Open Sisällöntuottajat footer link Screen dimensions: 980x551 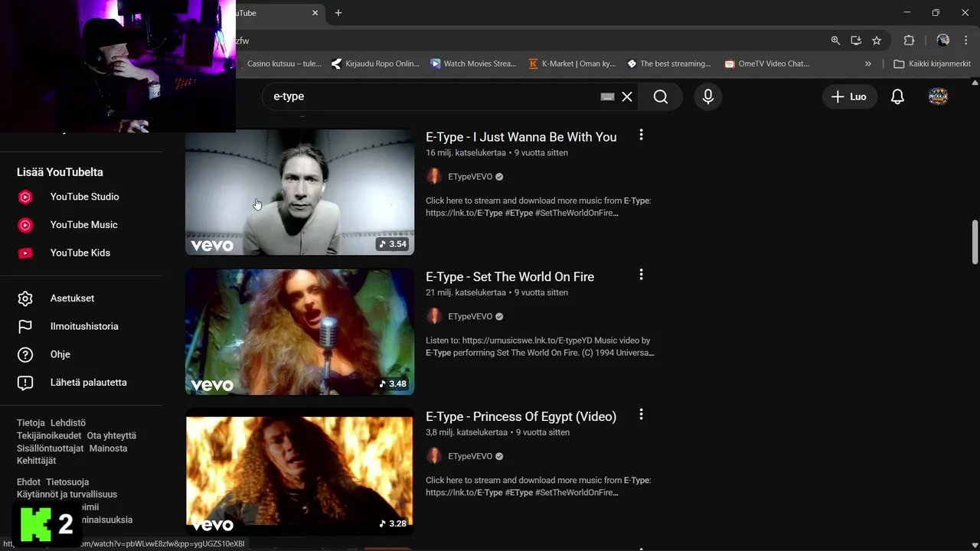click(50, 448)
